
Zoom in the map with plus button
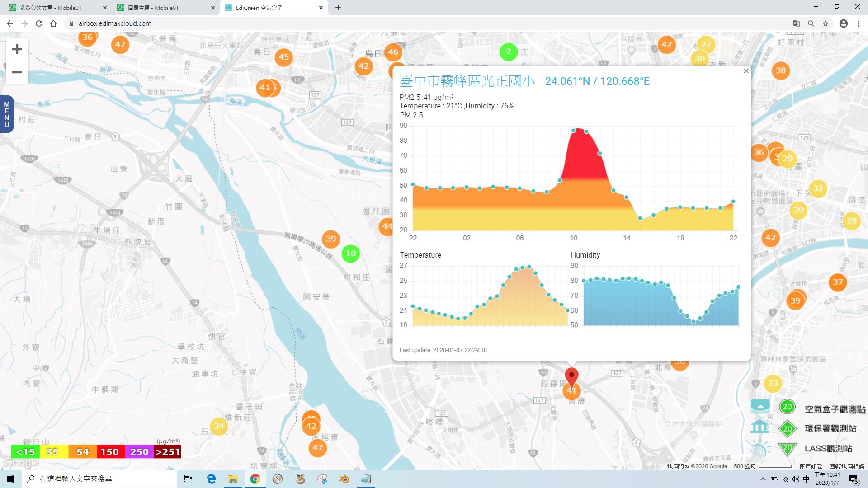pos(17,49)
